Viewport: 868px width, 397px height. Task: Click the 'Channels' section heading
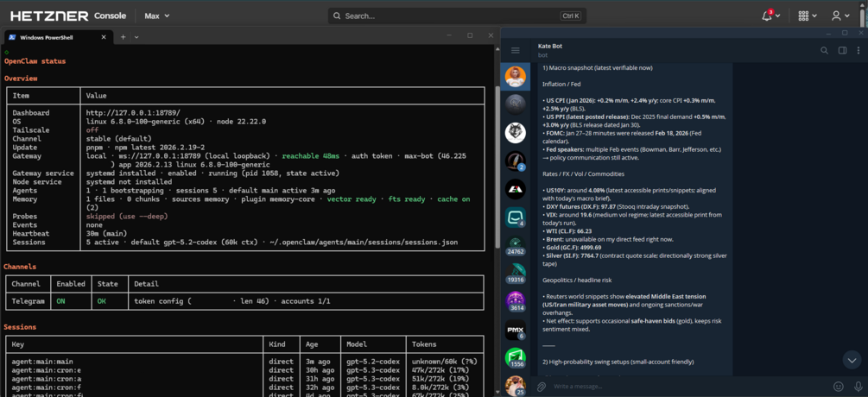[20, 267]
